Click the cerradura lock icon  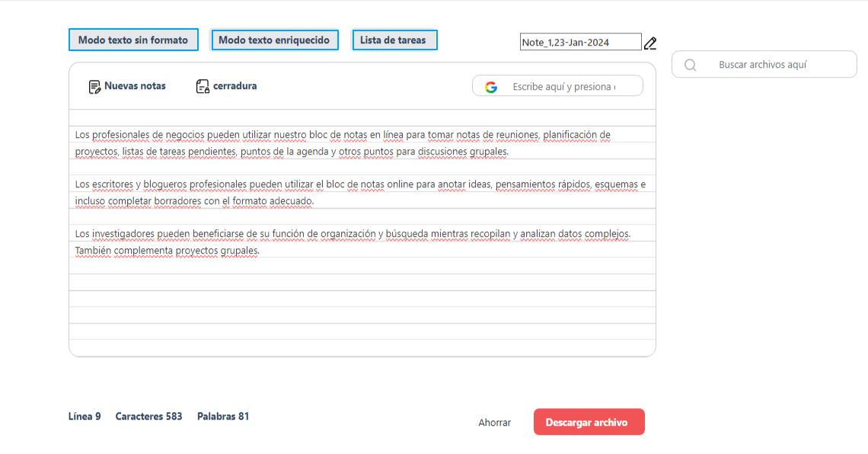click(203, 87)
